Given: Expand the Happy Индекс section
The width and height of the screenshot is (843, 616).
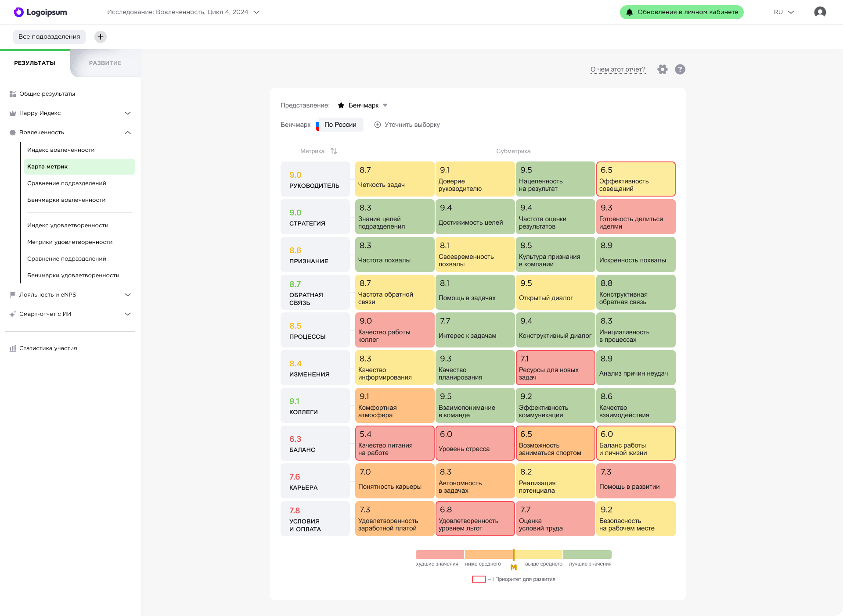Looking at the screenshot, I should [128, 113].
